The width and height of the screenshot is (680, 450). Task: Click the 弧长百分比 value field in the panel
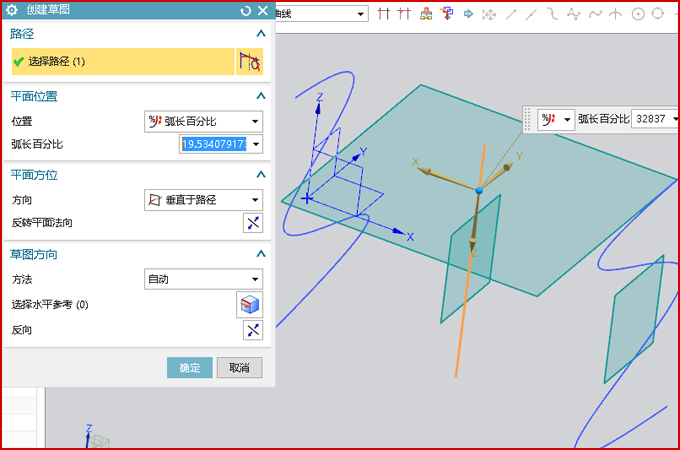(x=214, y=144)
